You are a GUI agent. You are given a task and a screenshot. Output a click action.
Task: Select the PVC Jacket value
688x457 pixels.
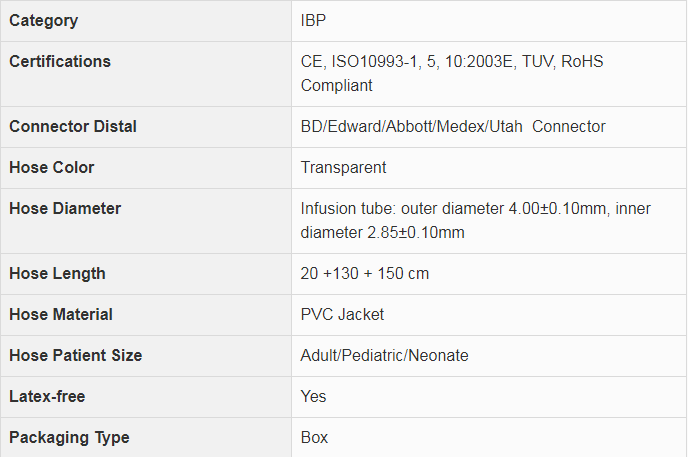[342, 314]
